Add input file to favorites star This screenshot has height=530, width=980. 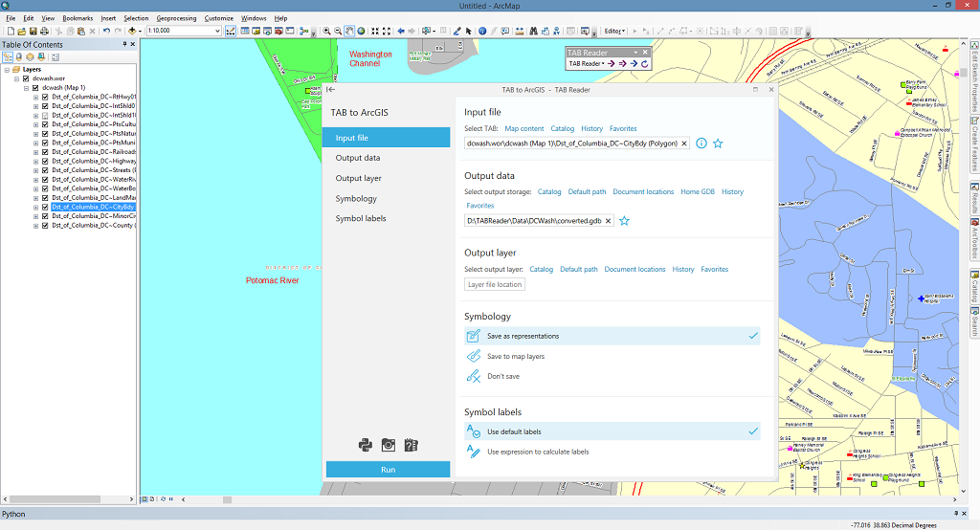718,144
